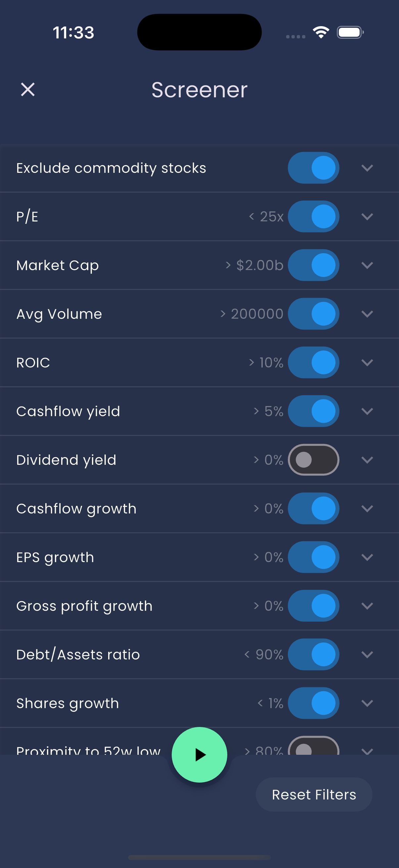Close the Screener with the X icon
This screenshot has width=399, height=868.
click(x=27, y=90)
